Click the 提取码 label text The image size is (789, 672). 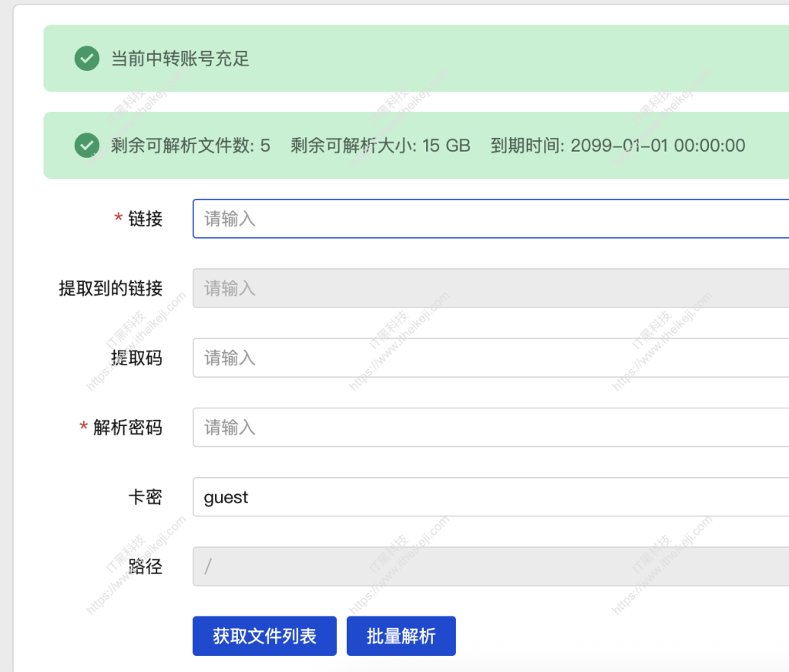pos(137,358)
